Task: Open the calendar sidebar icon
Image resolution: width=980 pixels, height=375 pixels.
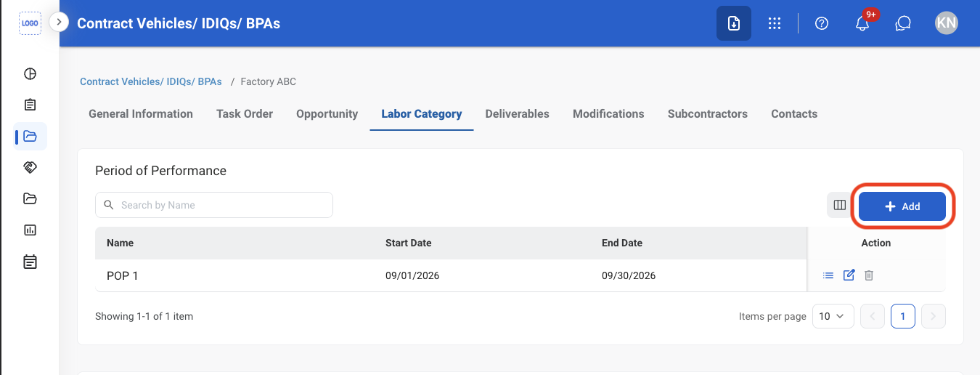Action: point(30,262)
